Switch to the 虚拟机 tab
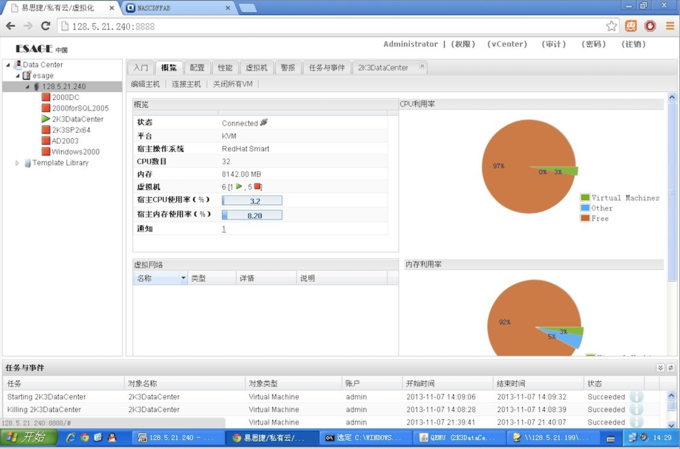 pos(257,68)
